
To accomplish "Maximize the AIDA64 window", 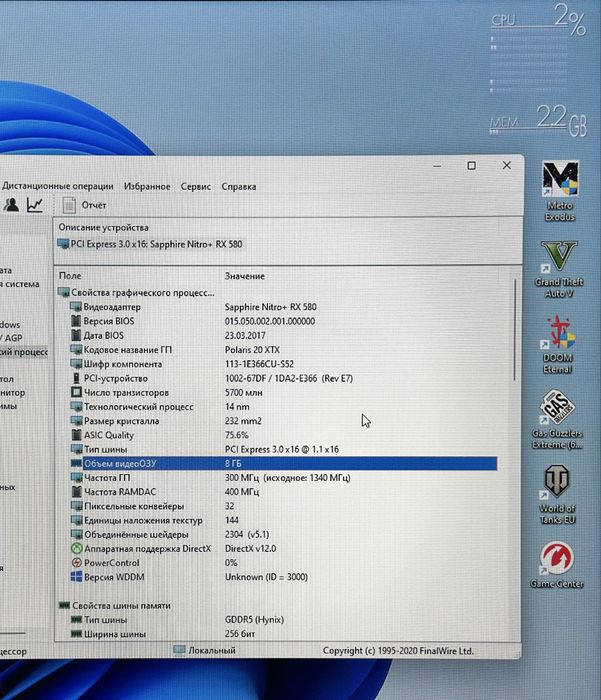I will (472, 166).
